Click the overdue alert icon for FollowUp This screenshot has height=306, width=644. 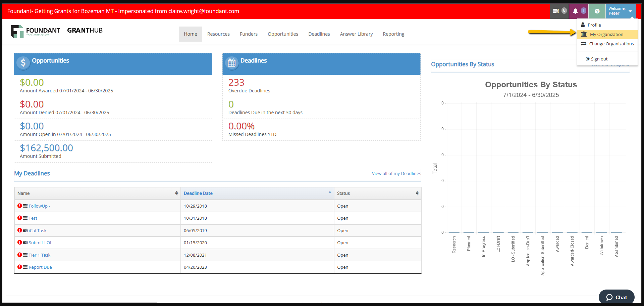[x=20, y=206]
